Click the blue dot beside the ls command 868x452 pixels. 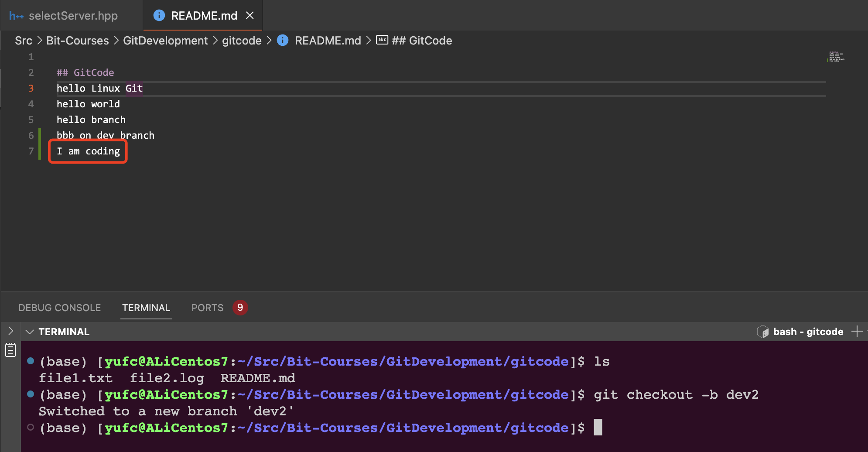pyautogui.click(x=31, y=361)
